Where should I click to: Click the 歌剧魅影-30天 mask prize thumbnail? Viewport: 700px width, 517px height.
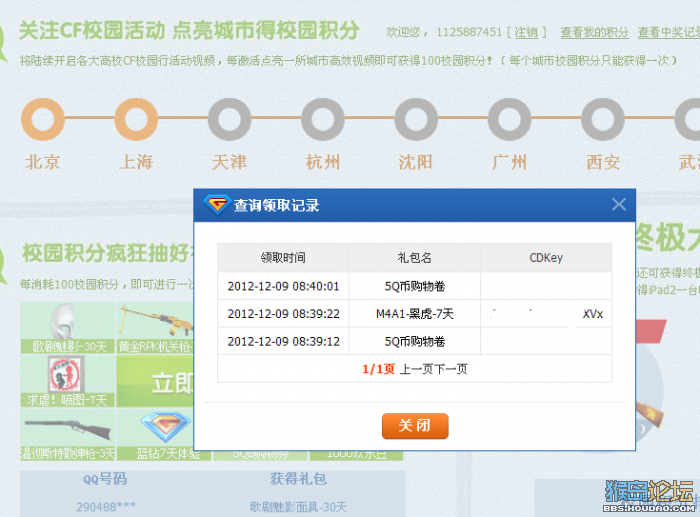(68, 328)
